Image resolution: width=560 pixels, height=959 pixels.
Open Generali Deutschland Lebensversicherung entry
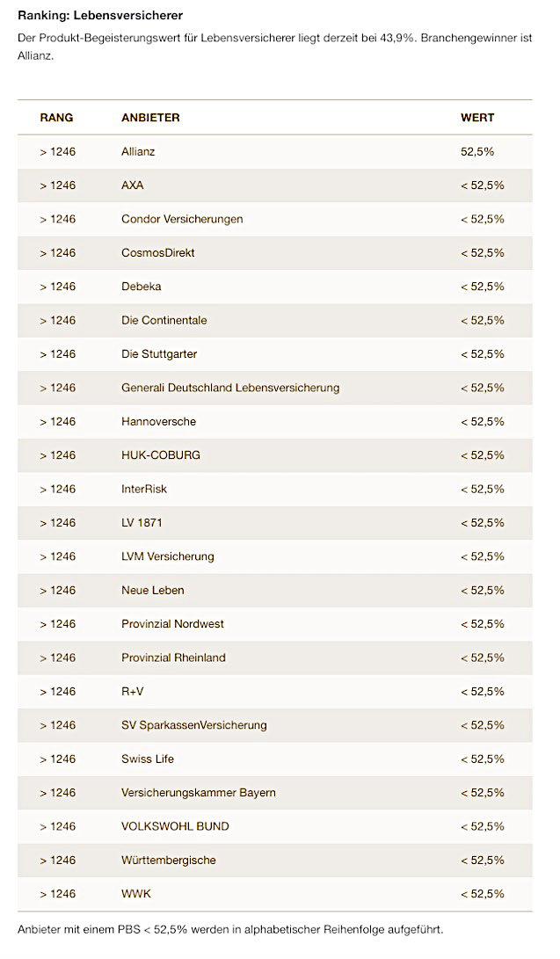point(230,388)
